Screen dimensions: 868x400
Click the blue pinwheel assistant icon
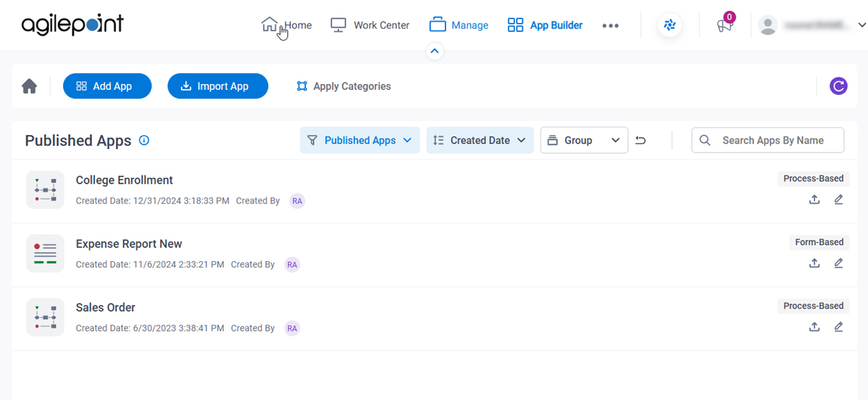[670, 26]
